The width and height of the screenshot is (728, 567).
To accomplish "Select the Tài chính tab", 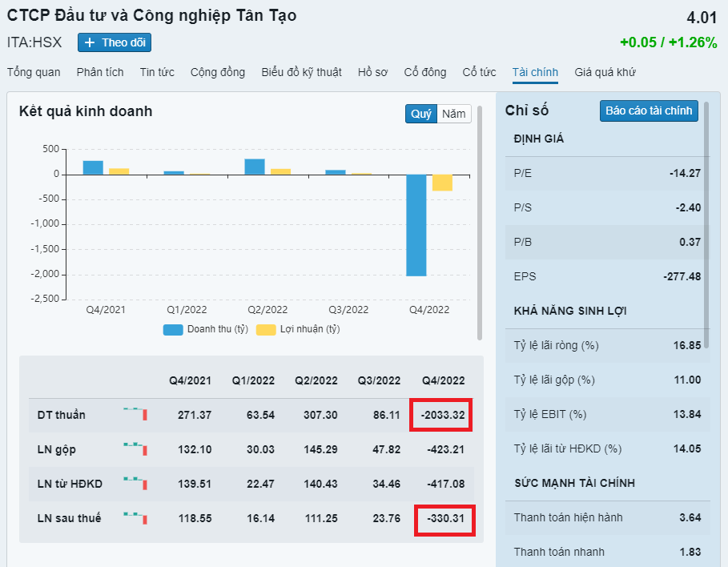I will [x=535, y=72].
